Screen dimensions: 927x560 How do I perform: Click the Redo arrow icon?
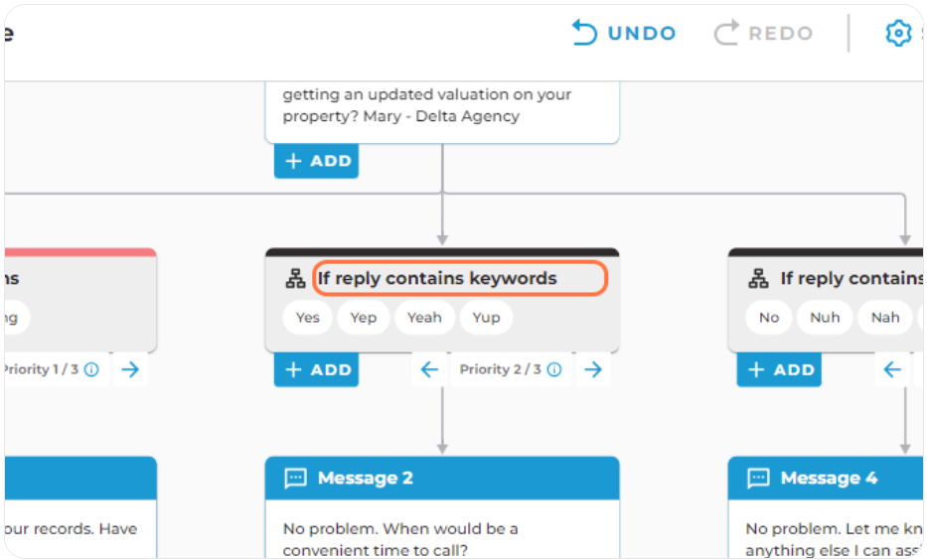[x=726, y=33]
